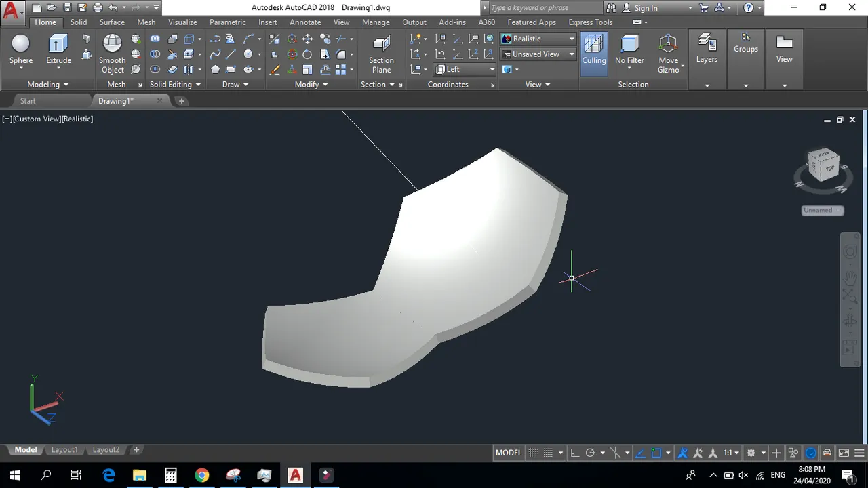Toggle snap mode in status bar
Viewport: 868px width, 488px height.
pos(548,453)
